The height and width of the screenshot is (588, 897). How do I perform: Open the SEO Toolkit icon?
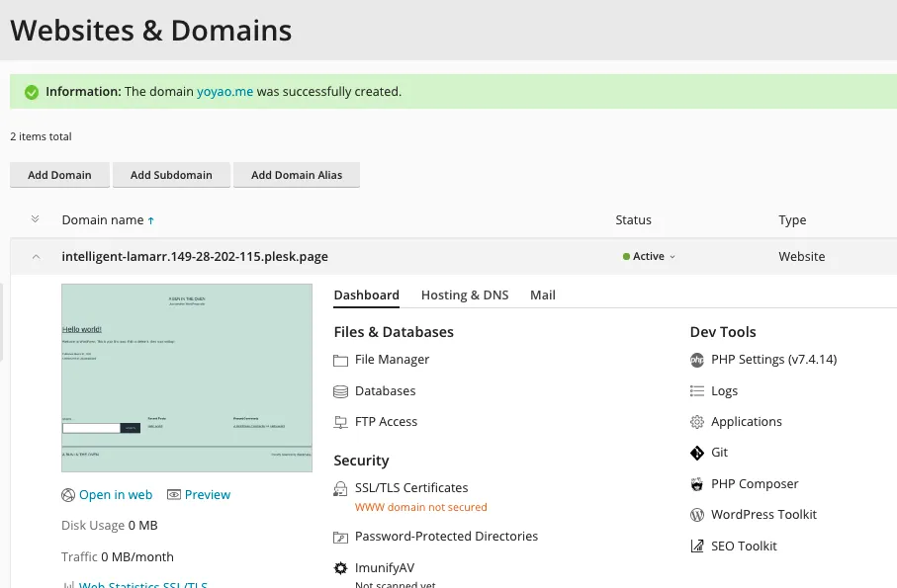697,546
